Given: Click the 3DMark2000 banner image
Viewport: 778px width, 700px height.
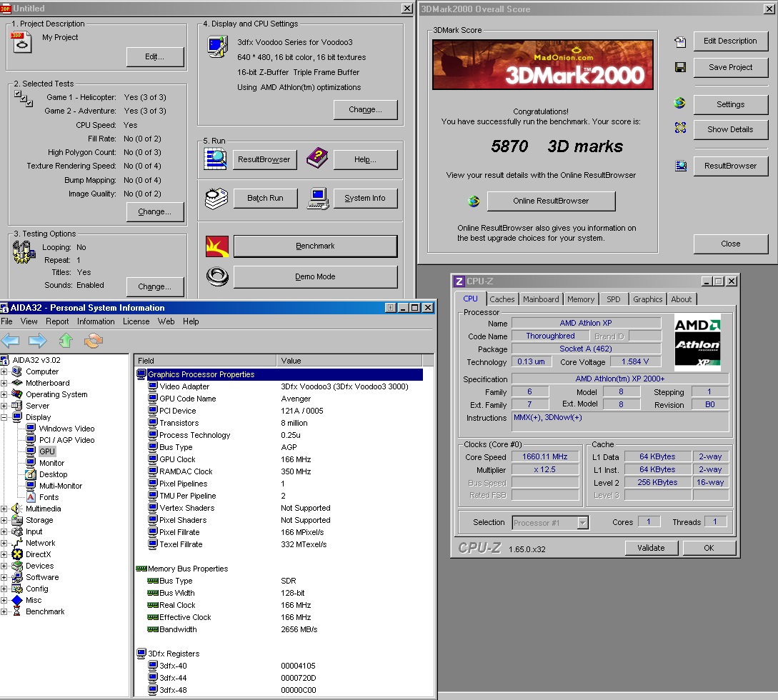Looking at the screenshot, I should coord(543,65).
